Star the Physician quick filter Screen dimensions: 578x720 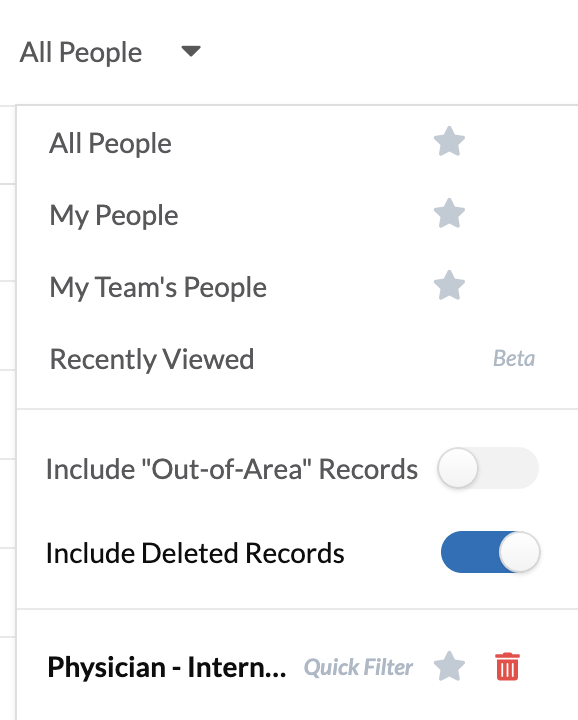point(449,666)
